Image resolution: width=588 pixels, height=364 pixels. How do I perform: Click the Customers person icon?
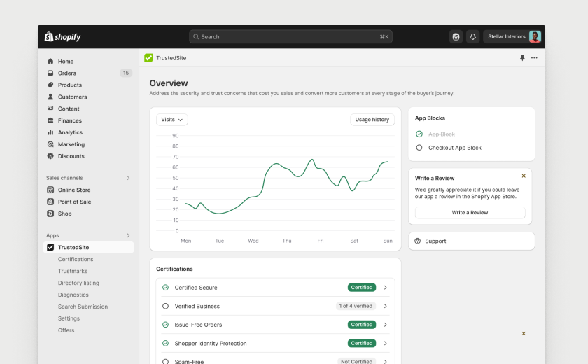[50, 97]
